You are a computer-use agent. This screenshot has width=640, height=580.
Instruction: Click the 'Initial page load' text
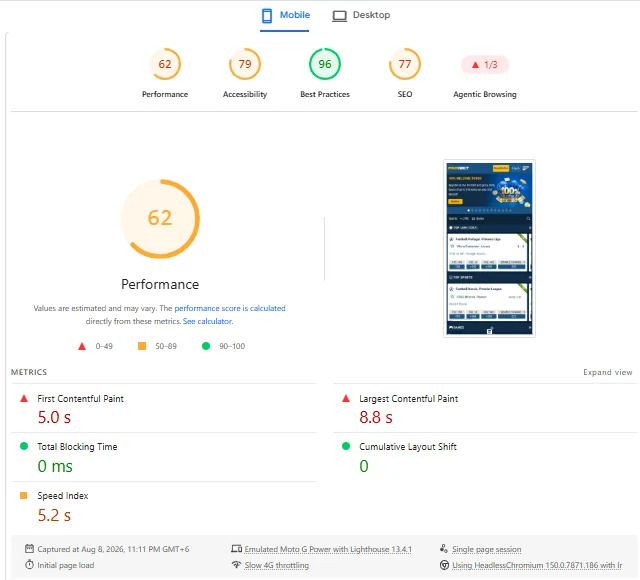click(66, 565)
